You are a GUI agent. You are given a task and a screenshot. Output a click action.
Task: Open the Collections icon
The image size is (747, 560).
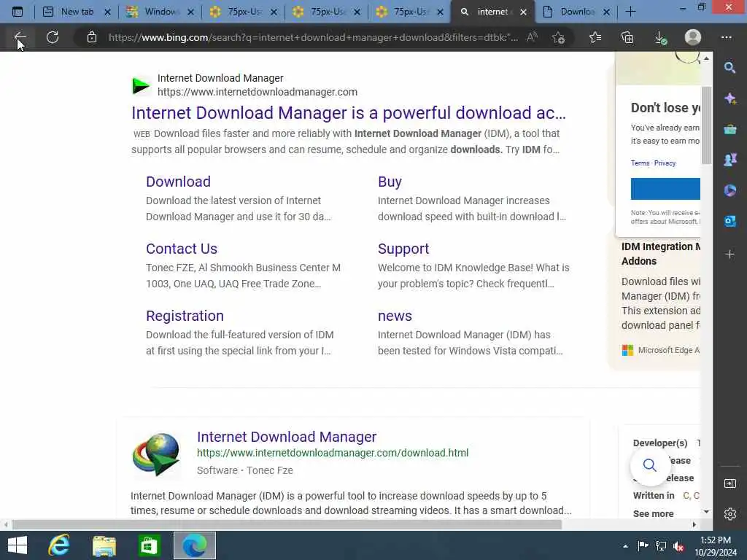627,37
